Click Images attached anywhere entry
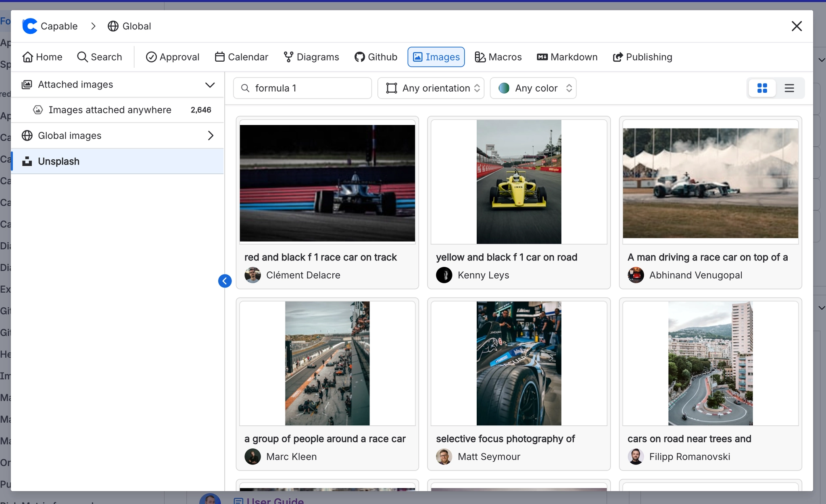Image resolution: width=826 pixels, height=504 pixels. 109,110
